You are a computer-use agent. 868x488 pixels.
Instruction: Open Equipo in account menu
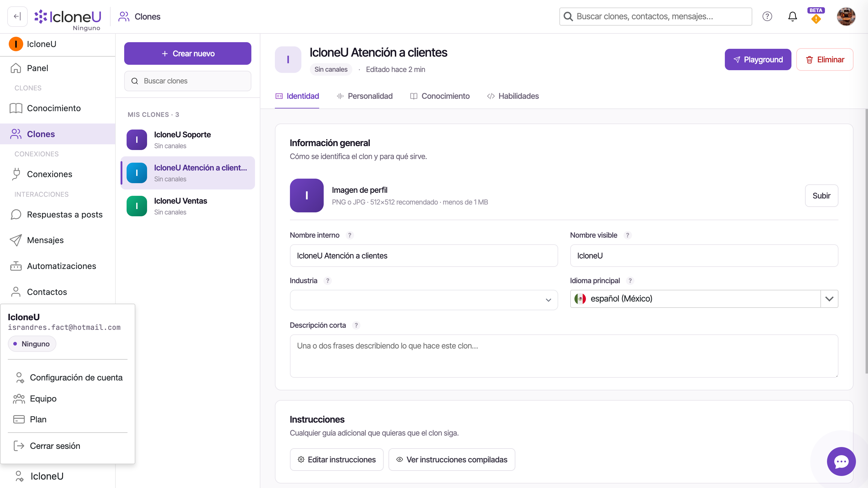[x=68, y=399]
